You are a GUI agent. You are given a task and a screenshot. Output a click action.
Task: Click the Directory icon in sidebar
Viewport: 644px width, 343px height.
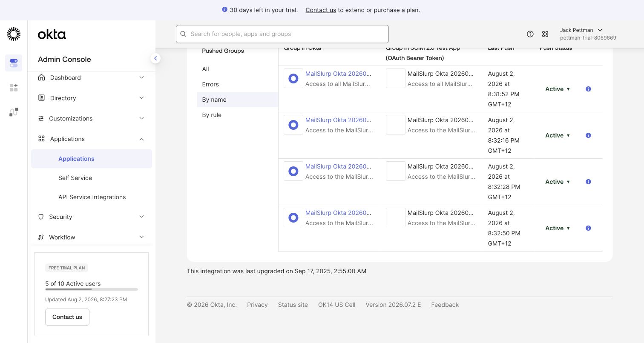[x=41, y=98]
